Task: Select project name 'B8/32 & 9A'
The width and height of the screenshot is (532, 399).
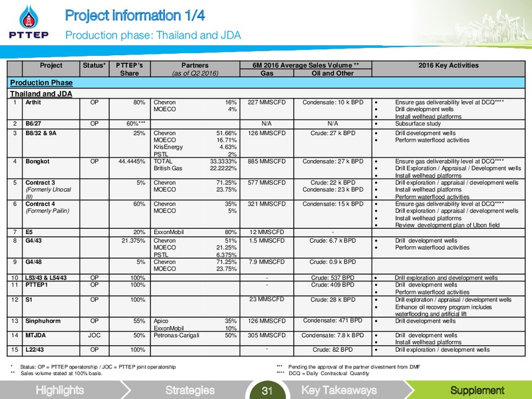Action: (41, 133)
